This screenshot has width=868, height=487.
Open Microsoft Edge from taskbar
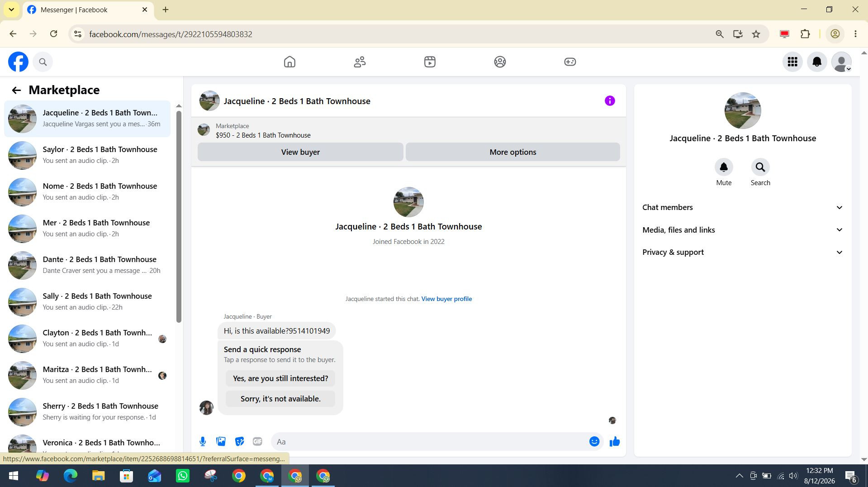[70, 476]
